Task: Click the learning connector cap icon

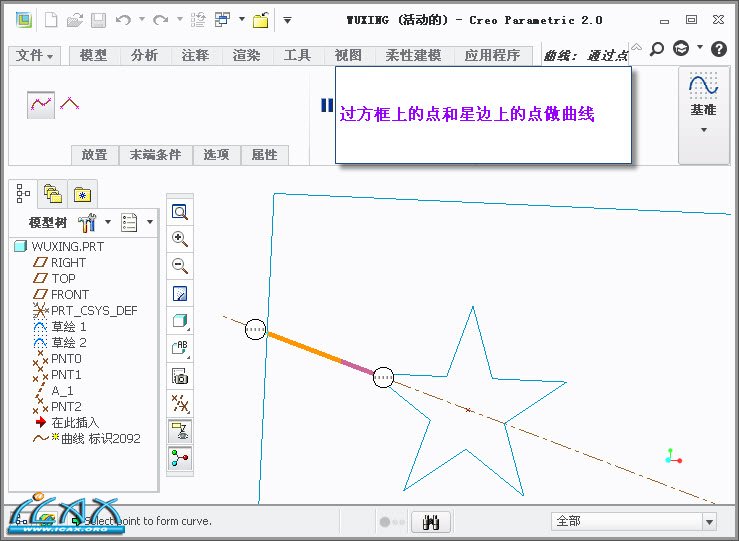Action: pyautogui.click(x=681, y=48)
